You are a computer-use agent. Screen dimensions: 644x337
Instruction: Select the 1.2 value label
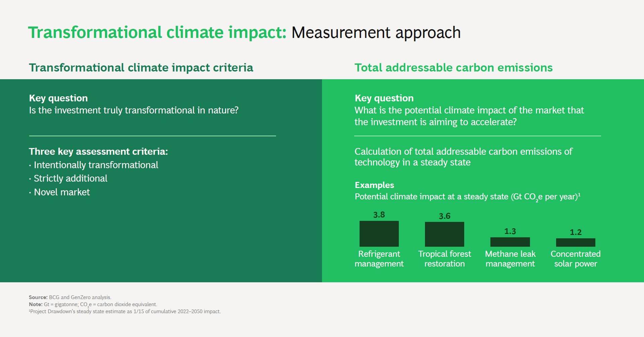point(576,232)
